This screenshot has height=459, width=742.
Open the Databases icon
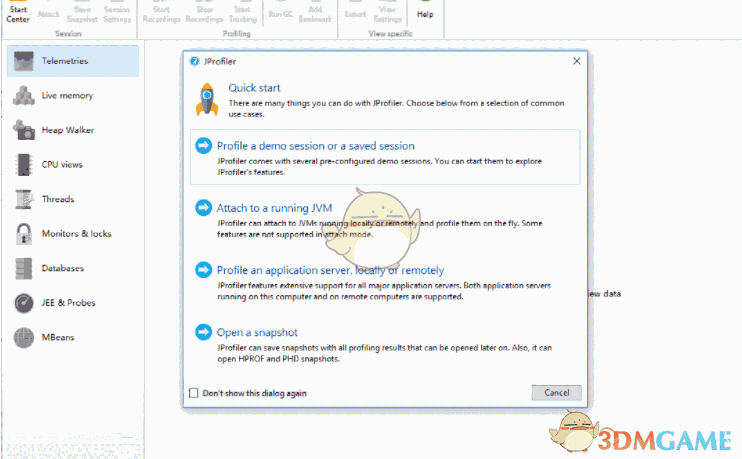[23, 268]
